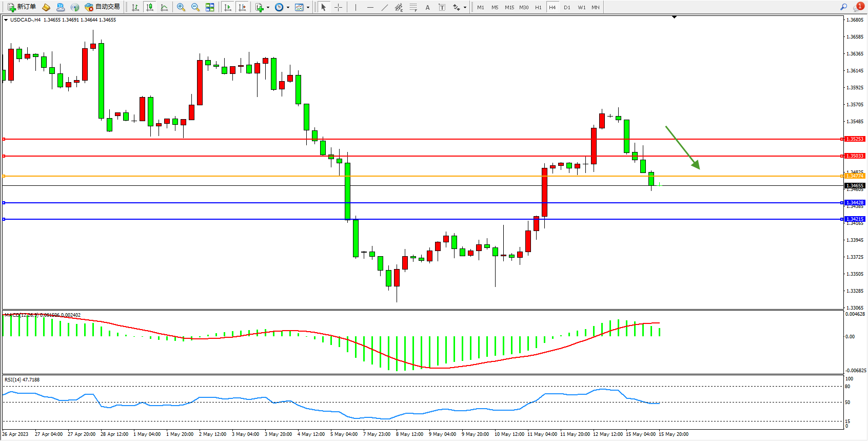Click the chart shift triangle marker
Screen dimensions: 868x441
tap(674, 17)
